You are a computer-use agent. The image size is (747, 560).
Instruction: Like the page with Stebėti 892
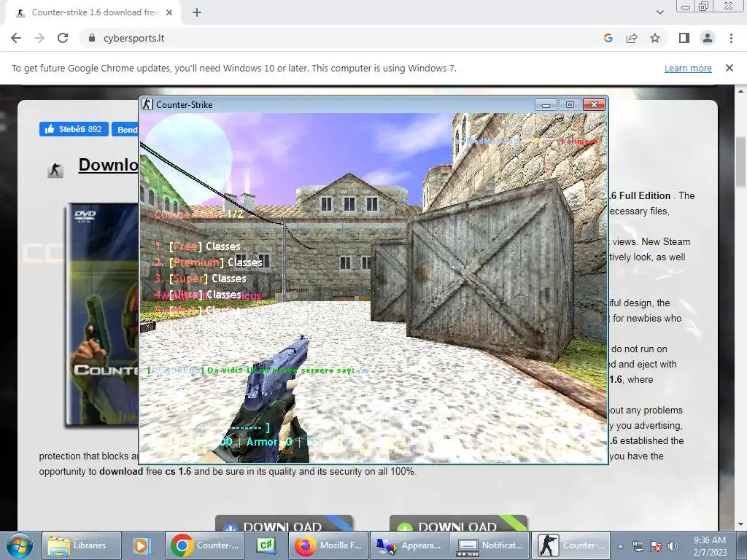pyautogui.click(x=74, y=129)
